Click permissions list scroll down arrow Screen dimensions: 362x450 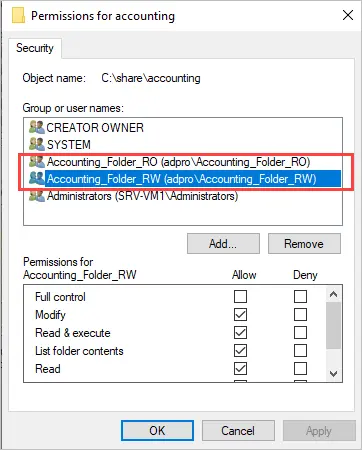click(x=333, y=373)
